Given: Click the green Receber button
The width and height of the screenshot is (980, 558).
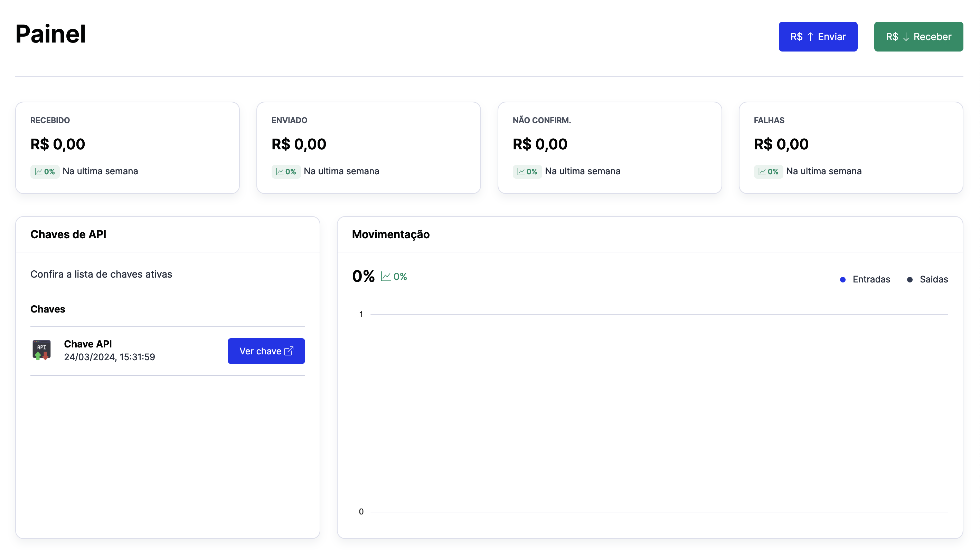Looking at the screenshot, I should click(918, 37).
